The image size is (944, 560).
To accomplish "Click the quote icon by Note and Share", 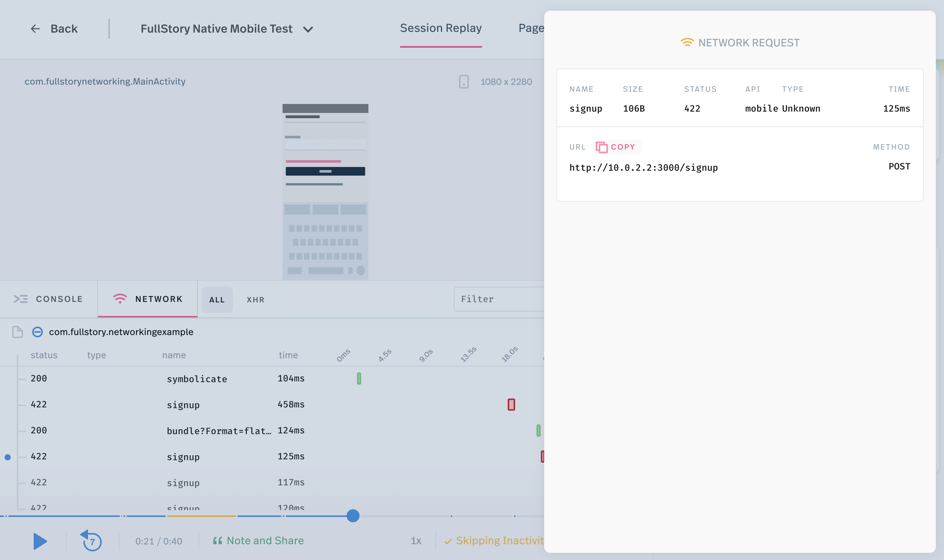I will click(218, 541).
